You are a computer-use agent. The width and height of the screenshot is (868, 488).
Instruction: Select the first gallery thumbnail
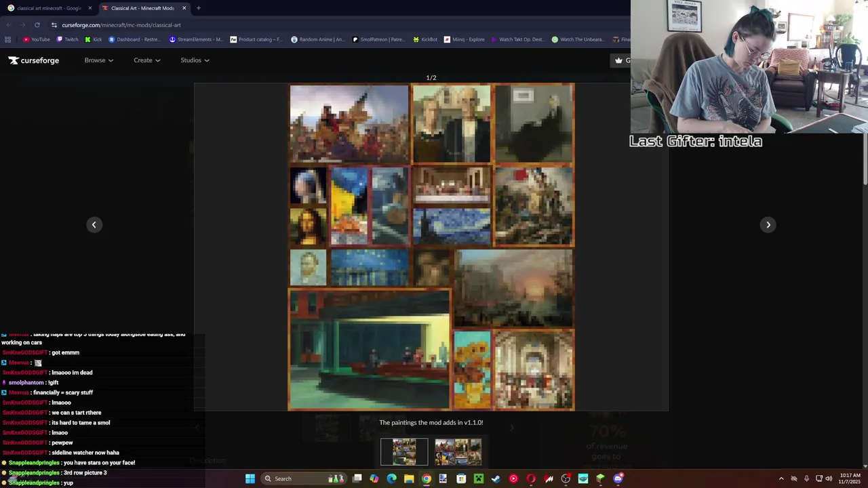pyautogui.click(x=404, y=452)
